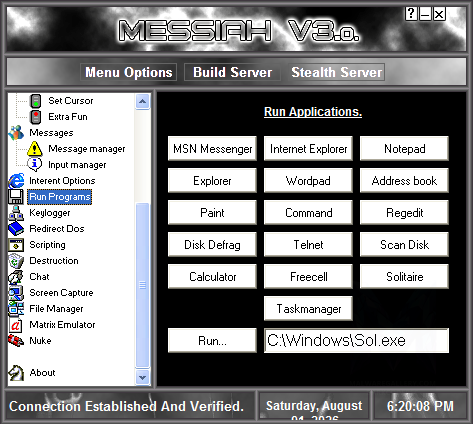Select the Screen Capture monitor icon
473x424 pixels.
16,293
